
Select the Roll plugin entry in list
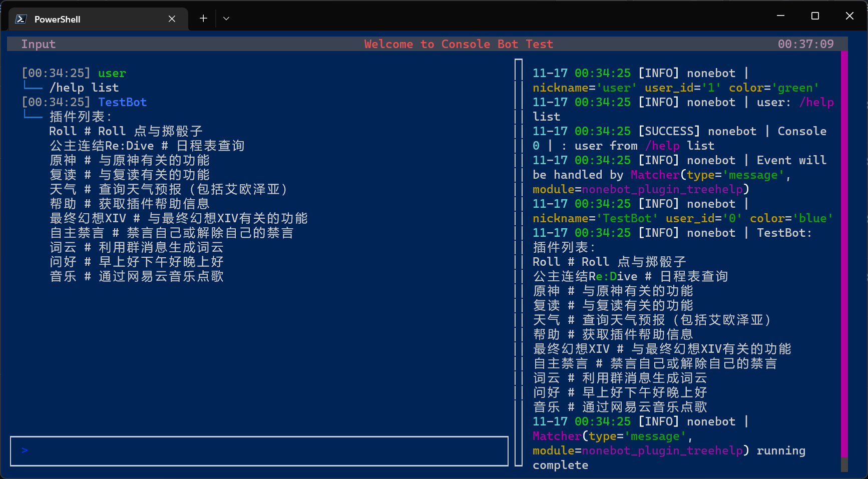point(125,131)
